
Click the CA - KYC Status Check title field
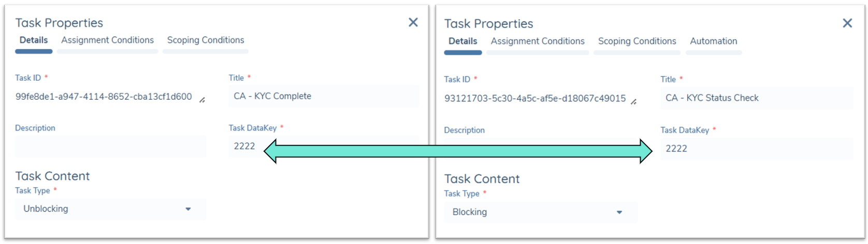coord(756,98)
